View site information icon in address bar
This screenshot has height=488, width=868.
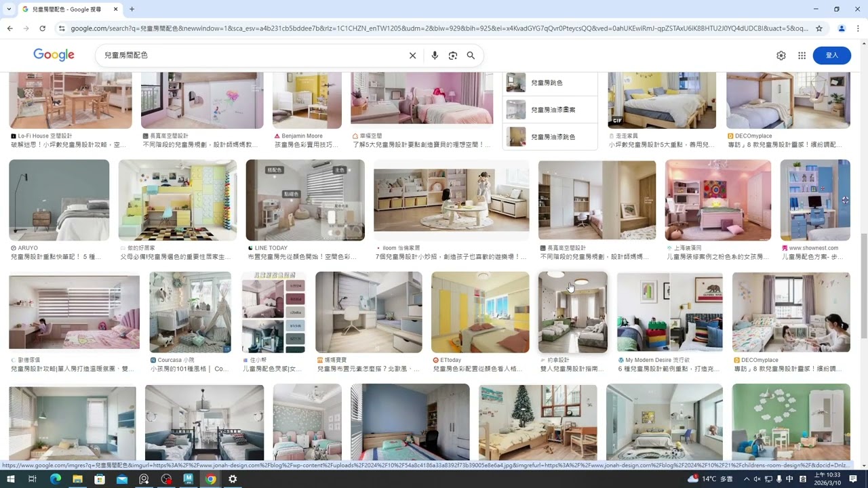pos(62,28)
